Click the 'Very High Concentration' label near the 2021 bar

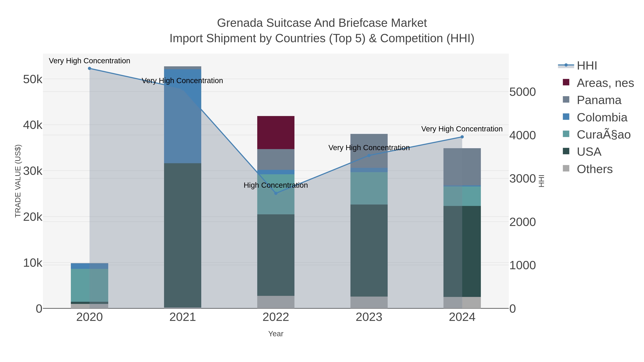[x=182, y=81]
